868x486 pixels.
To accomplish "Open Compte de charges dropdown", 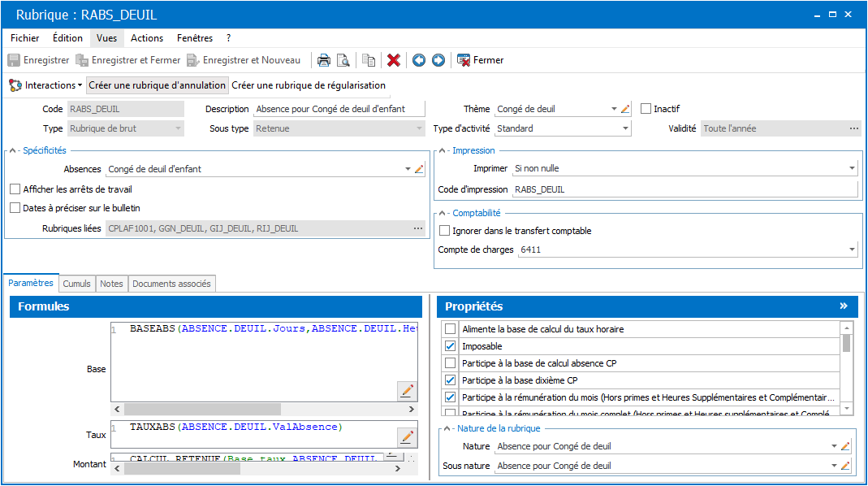I will (852, 250).
